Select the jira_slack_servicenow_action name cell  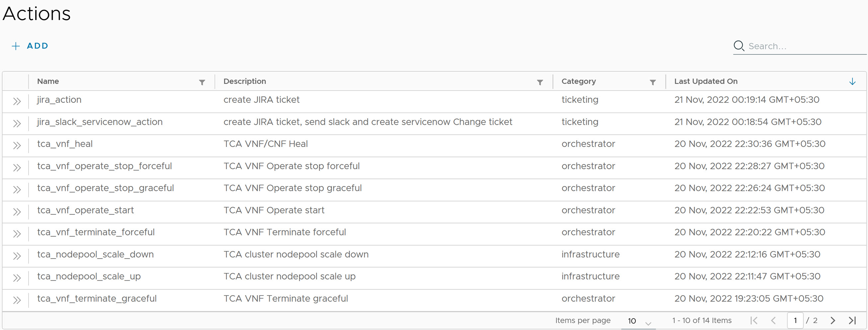click(100, 122)
